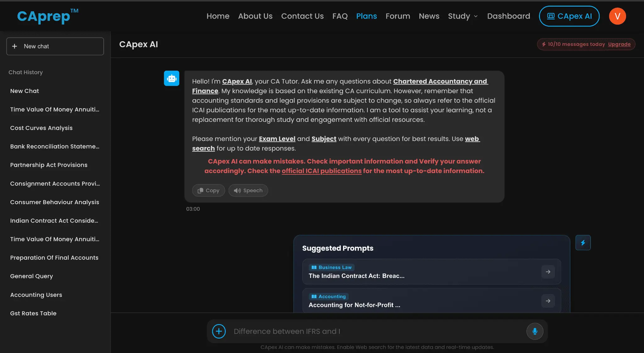The height and width of the screenshot is (353, 644).
Task: Click the user avatar V icon
Action: pyautogui.click(x=618, y=16)
